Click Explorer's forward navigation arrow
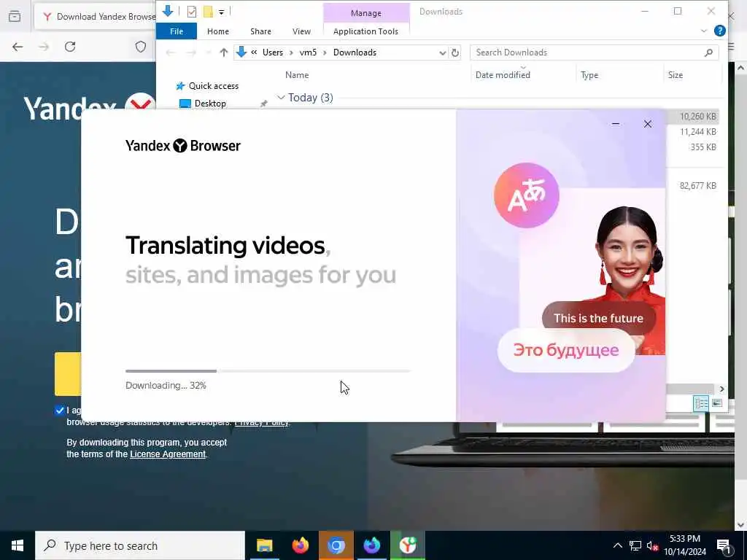Viewport: 747px width, 560px height. pyautogui.click(x=191, y=52)
